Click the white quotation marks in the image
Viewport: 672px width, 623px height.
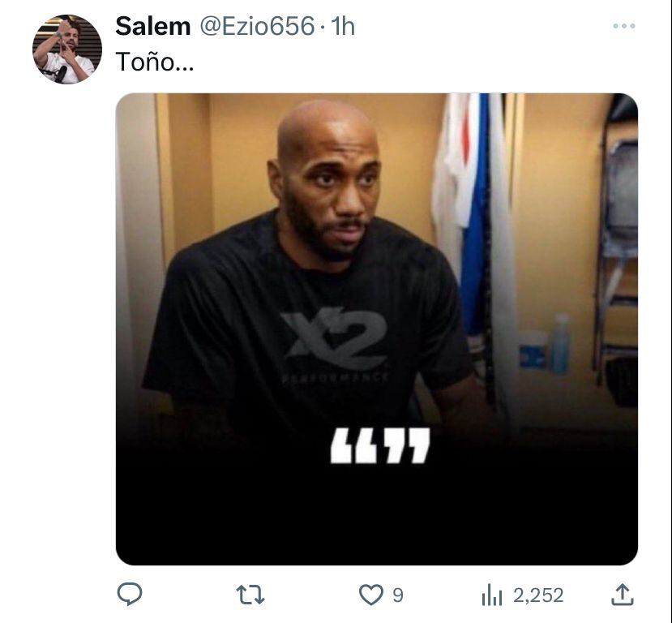[380, 445]
